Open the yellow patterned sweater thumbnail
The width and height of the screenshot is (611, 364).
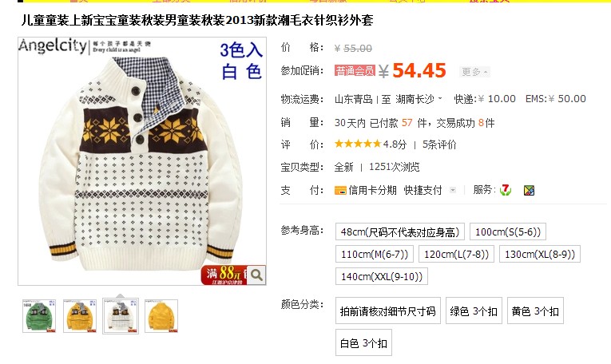tap(80, 316)
